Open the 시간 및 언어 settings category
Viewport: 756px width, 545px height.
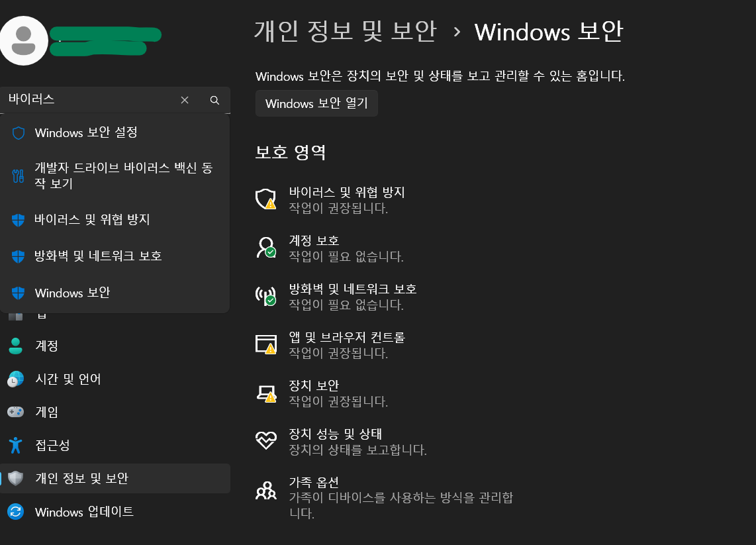coord(115,379)
